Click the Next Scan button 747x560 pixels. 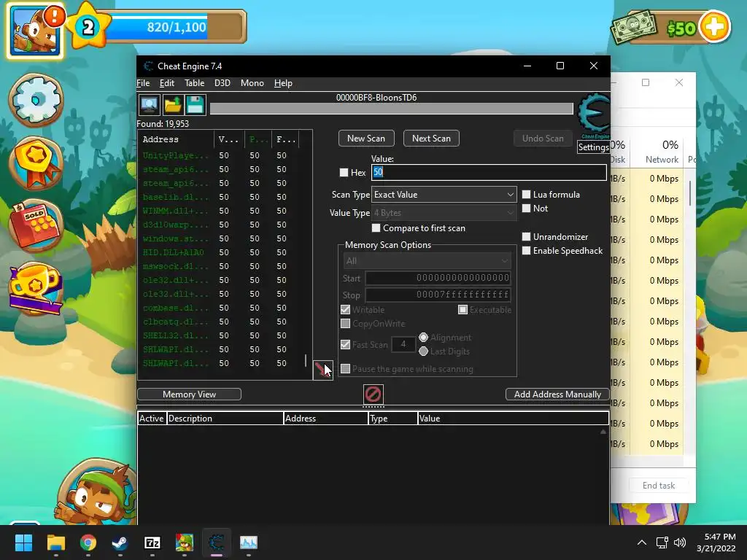pos(431,139)
